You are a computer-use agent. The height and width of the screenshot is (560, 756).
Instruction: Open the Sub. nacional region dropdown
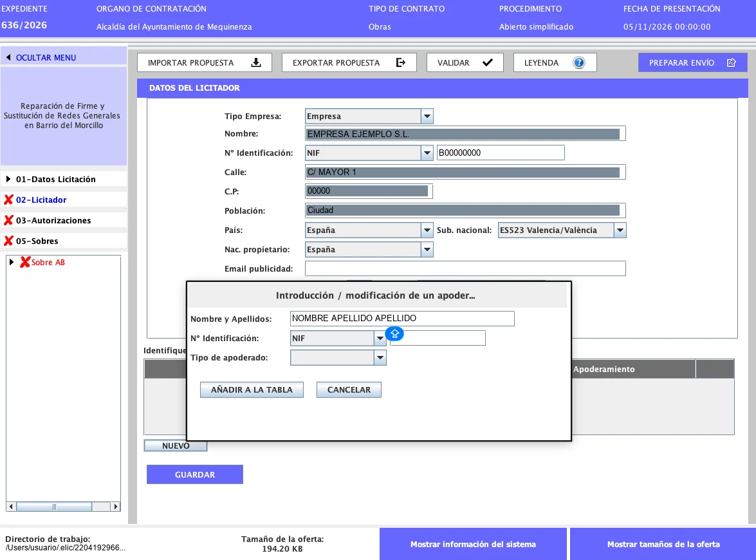tap(620, 230)
